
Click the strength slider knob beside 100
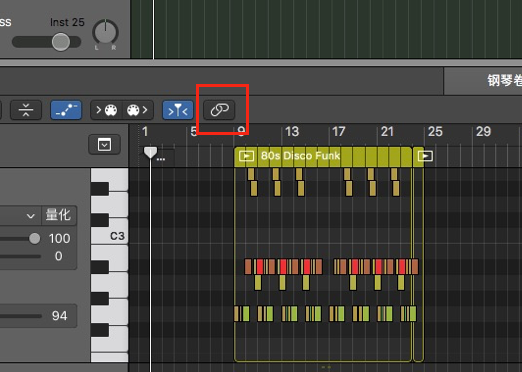(x=34, y=238)
